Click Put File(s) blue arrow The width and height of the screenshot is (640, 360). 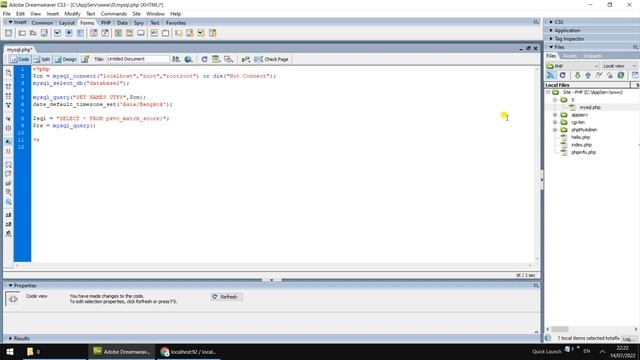(588, 75)
